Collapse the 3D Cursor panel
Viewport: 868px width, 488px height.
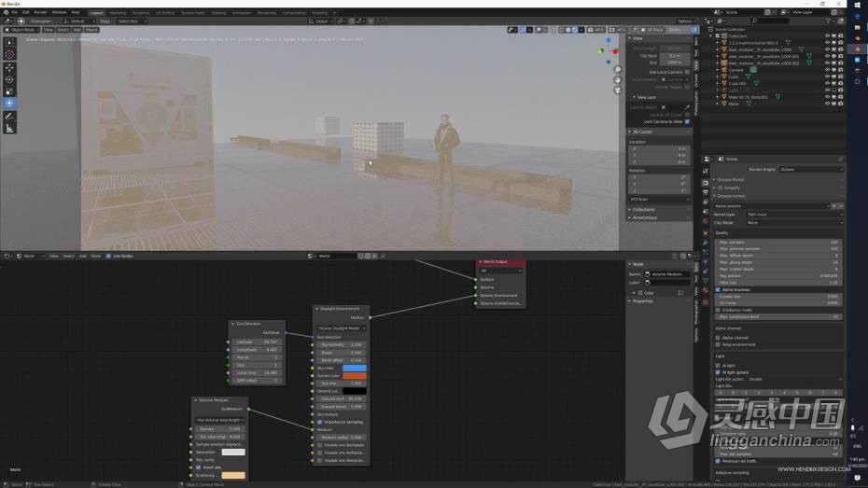tap(630, 132)
